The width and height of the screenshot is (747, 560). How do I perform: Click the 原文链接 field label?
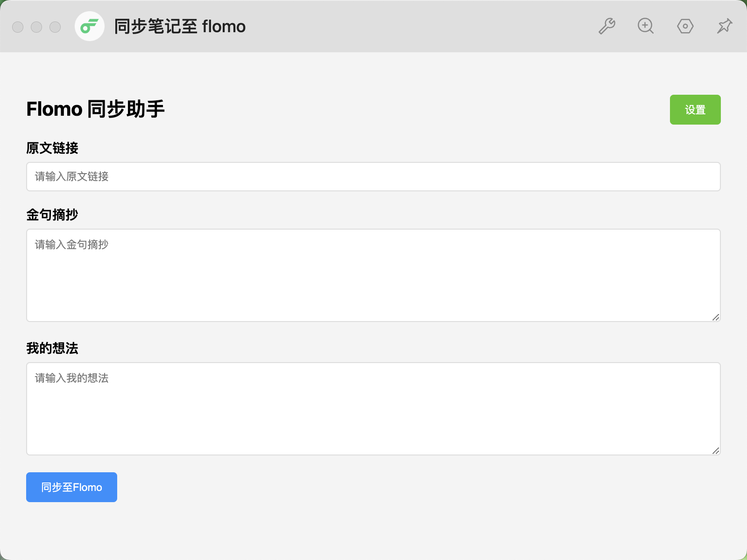(52, 148)
